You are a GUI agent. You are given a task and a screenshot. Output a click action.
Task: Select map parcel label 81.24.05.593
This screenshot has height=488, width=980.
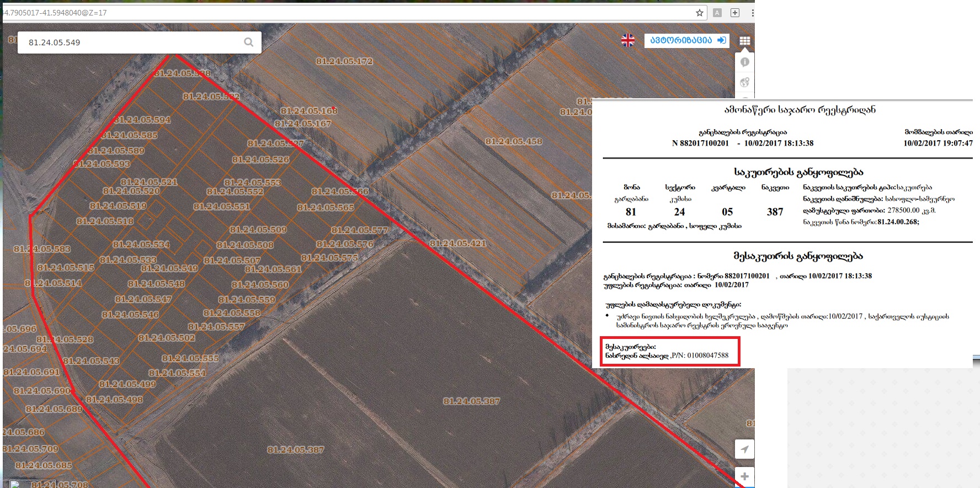[102, 164]
